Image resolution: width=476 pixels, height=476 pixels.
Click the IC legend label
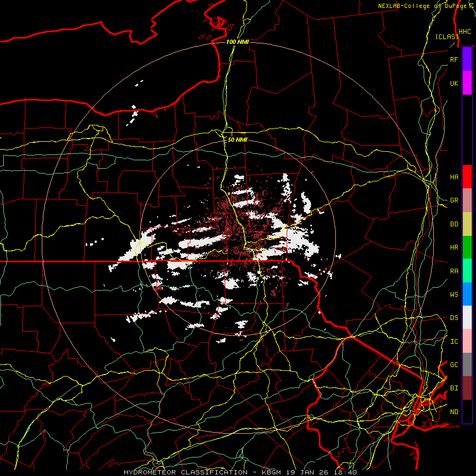coord(454,341)
